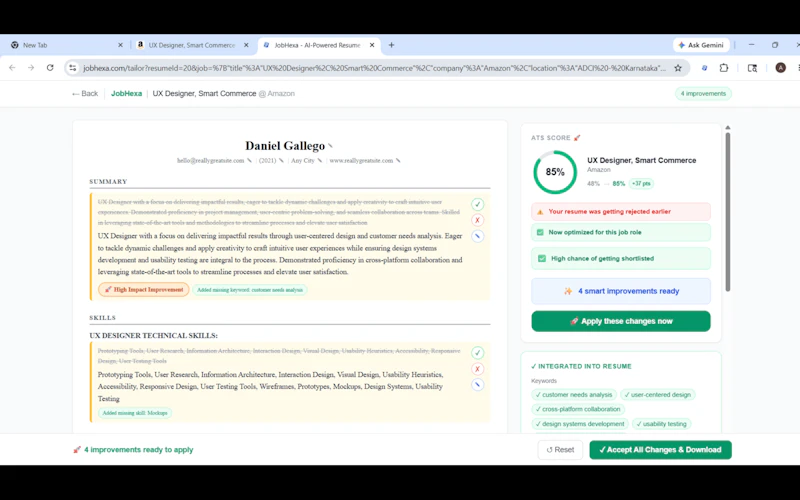
Task: Switch to the New Tab tab
Action: click(x=65, y=45)
